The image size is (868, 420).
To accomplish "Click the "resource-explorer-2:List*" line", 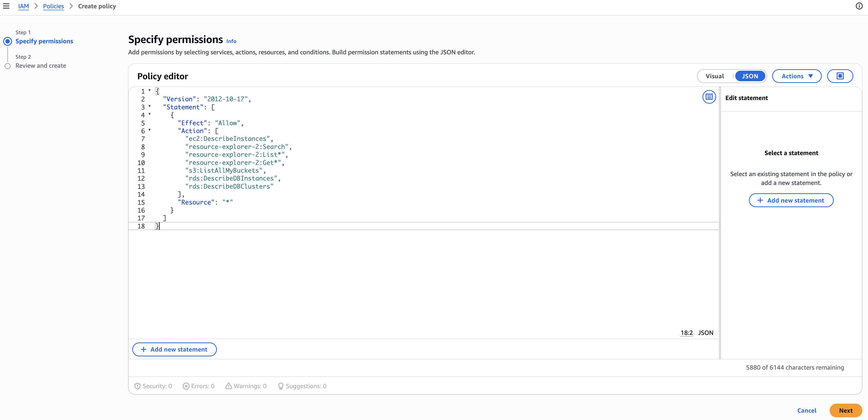I will coord(236,155).
